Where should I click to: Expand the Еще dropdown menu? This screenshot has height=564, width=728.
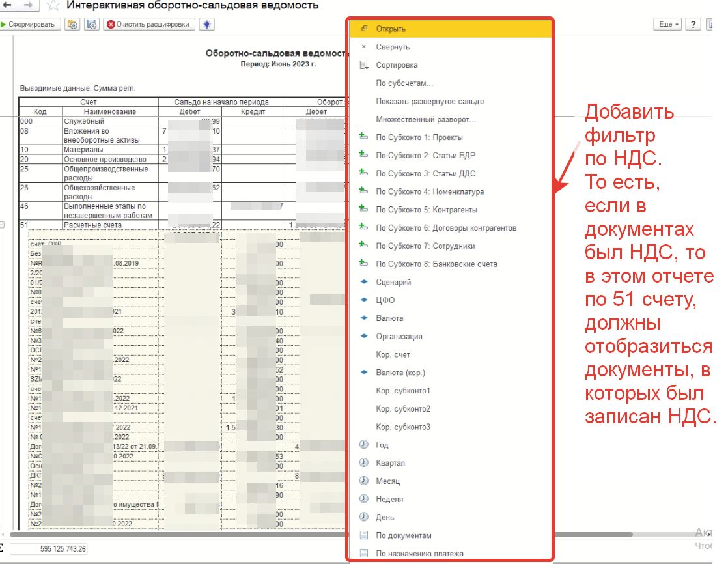click(x=668, y=25)
